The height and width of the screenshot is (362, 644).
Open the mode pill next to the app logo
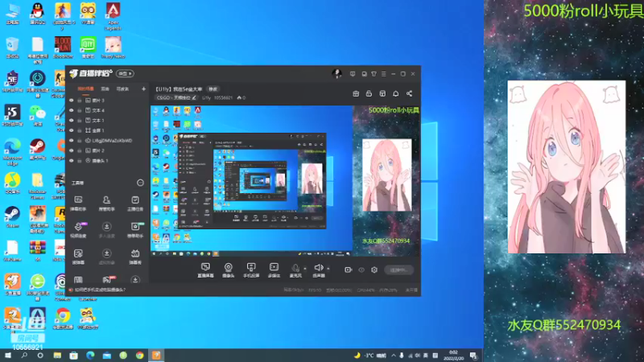tap(125, 74)
